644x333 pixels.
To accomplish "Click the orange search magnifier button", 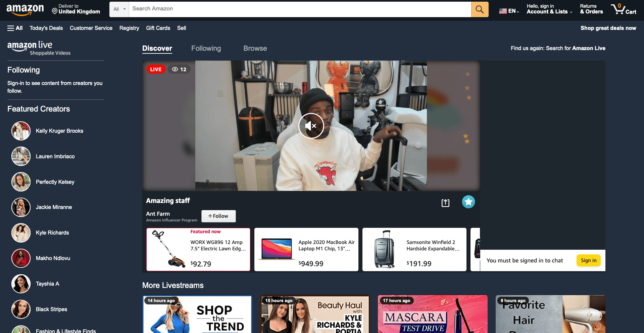I will pyautogui.click(x=480, y=9).
